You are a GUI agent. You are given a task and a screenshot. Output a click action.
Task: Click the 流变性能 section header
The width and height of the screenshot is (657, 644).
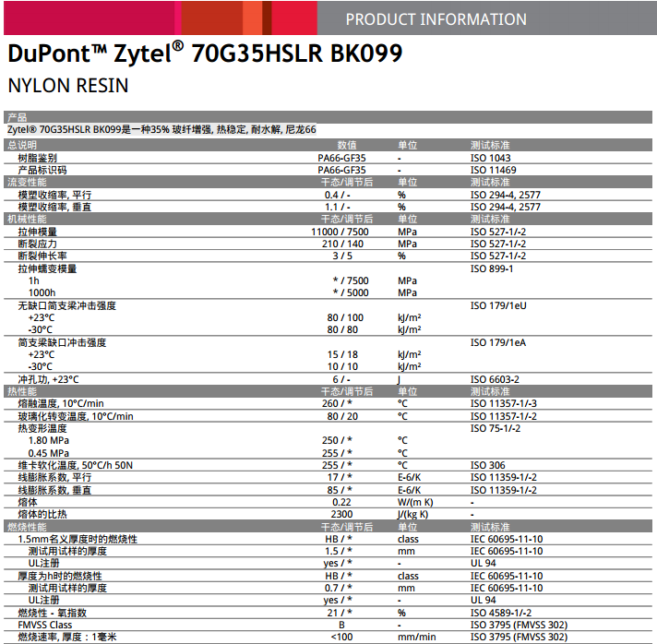click(x=27, y=183)
